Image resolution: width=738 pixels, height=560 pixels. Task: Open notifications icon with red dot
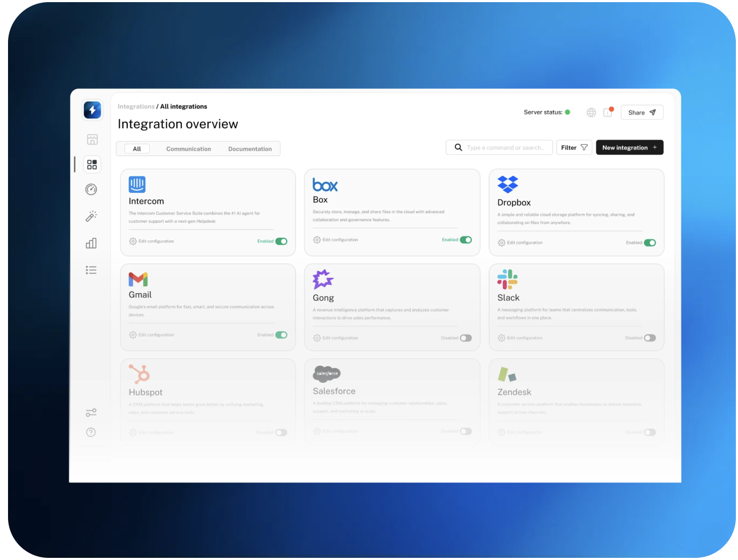coord(608,112)
